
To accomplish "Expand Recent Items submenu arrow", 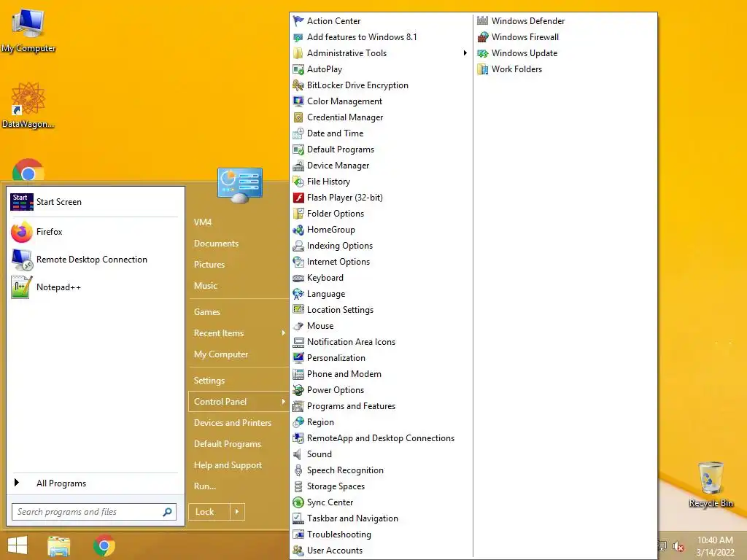I will pos(283,333).
